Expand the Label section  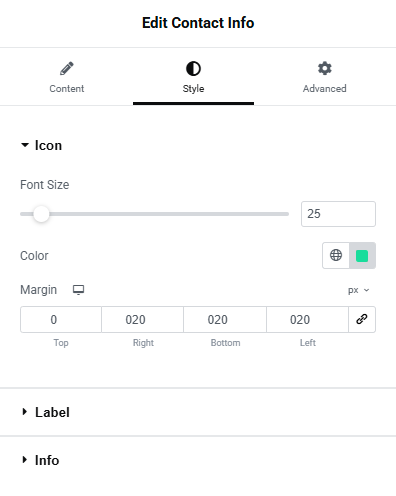coord(45,412)
